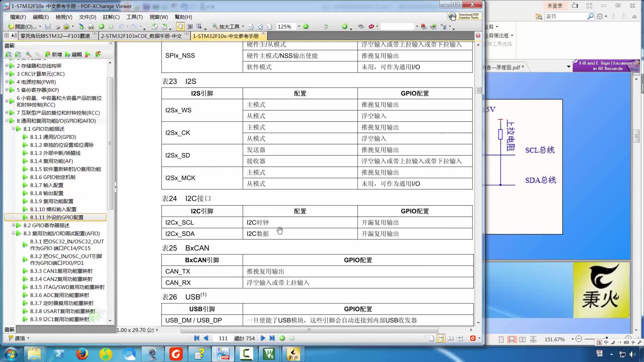This screenshot has height=362, width=644.
Task: Open bookmark 8.1.9 复用功能配置
Action: point(52,201)
